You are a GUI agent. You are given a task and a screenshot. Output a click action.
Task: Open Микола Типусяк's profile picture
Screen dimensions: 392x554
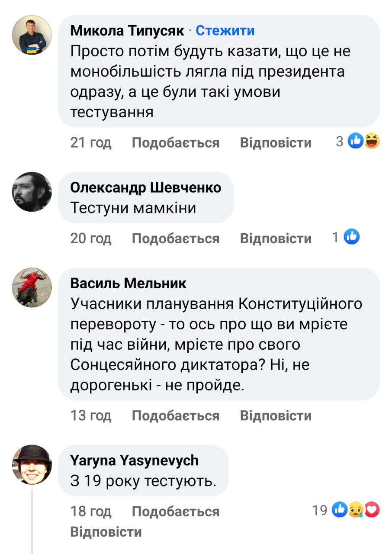click(x=32, y=35)
